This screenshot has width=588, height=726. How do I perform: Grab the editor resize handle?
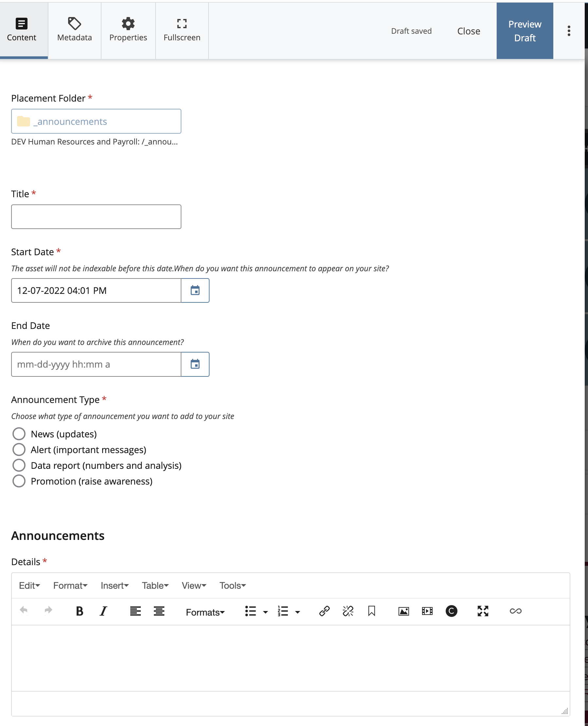(x=564, y=711)
